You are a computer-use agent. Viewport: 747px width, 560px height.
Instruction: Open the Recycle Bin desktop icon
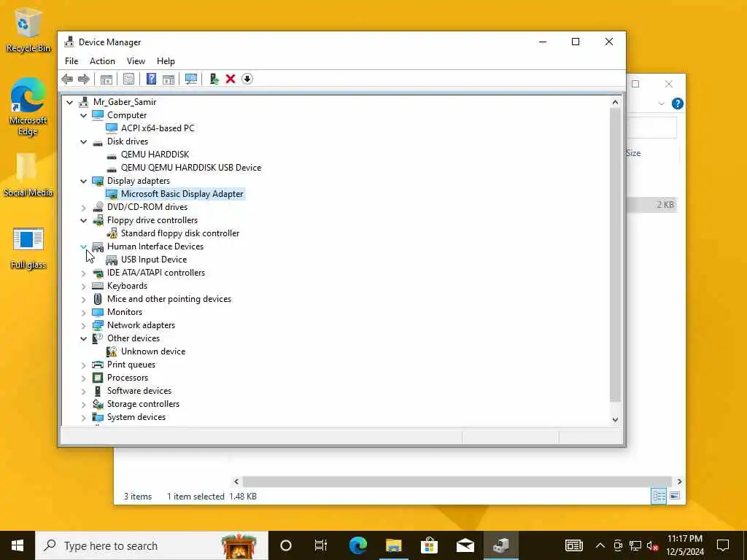[28, 29]
